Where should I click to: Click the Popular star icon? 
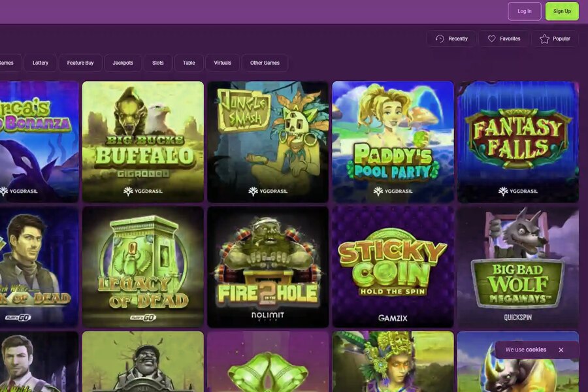544,39
